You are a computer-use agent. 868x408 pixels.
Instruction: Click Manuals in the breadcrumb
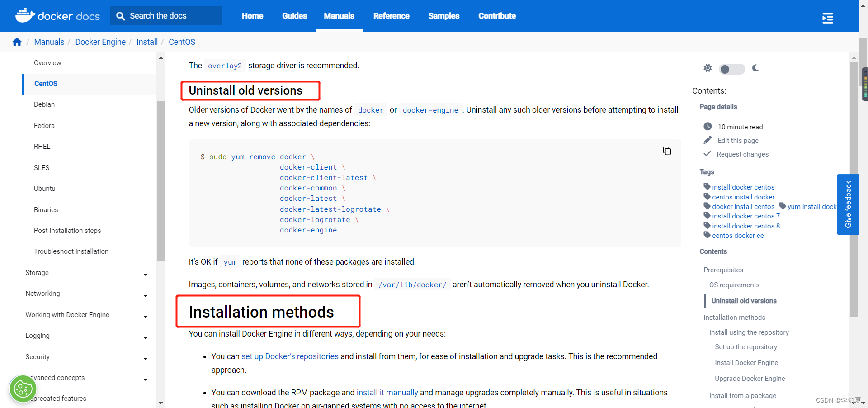point(49,42)
